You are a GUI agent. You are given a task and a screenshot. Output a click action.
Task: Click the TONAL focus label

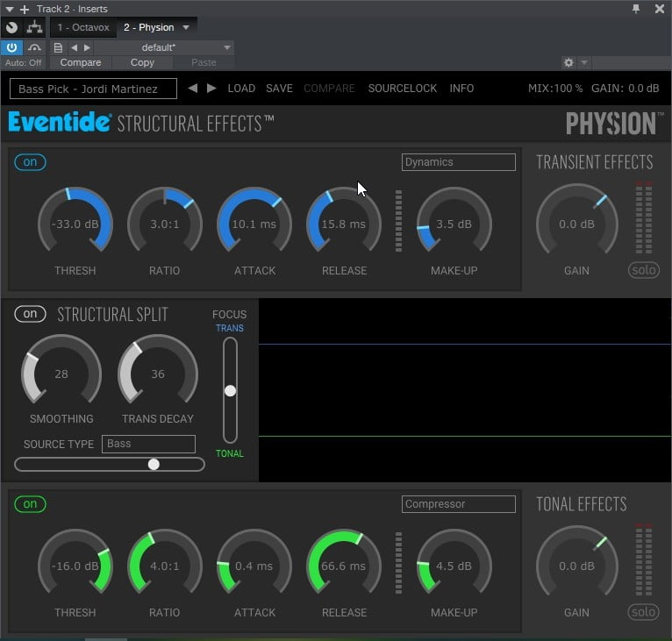[x=230, y=453]
